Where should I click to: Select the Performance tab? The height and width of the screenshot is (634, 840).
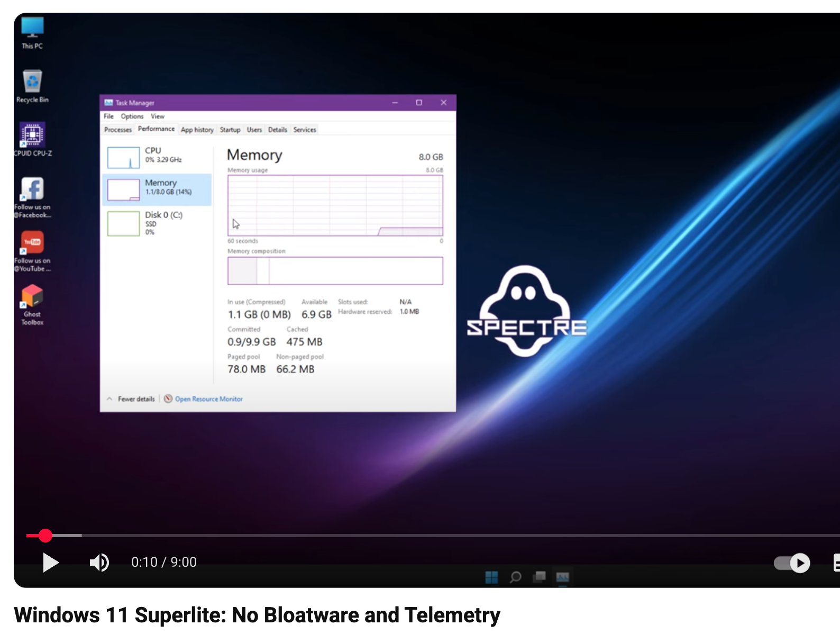(156, 129)
